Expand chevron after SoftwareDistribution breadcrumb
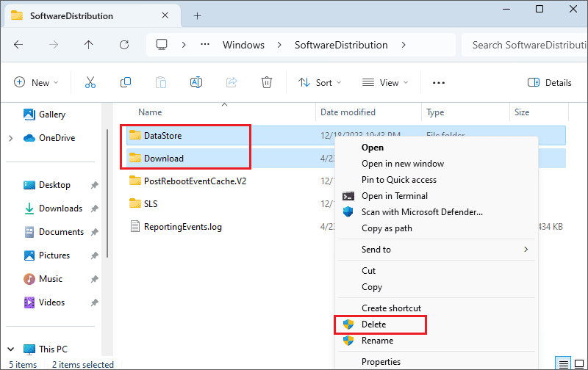This screenshot has width=588, height=370. [x=404, y=45]
